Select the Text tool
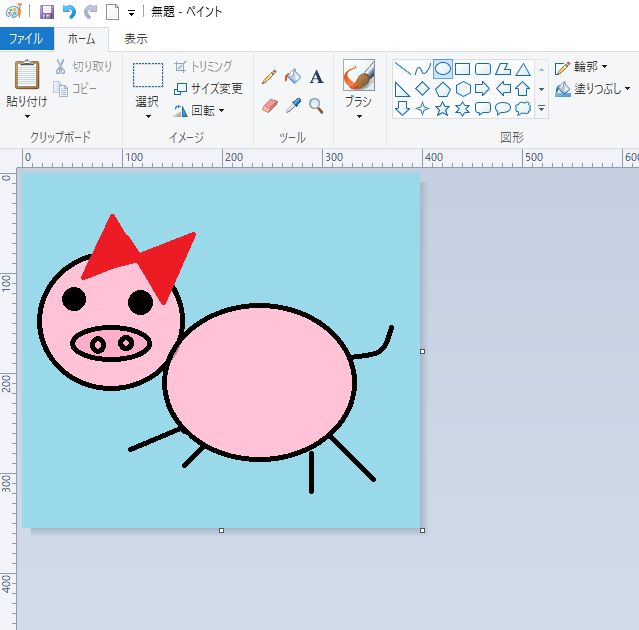The image size is (639, 630). pos(316,77)
